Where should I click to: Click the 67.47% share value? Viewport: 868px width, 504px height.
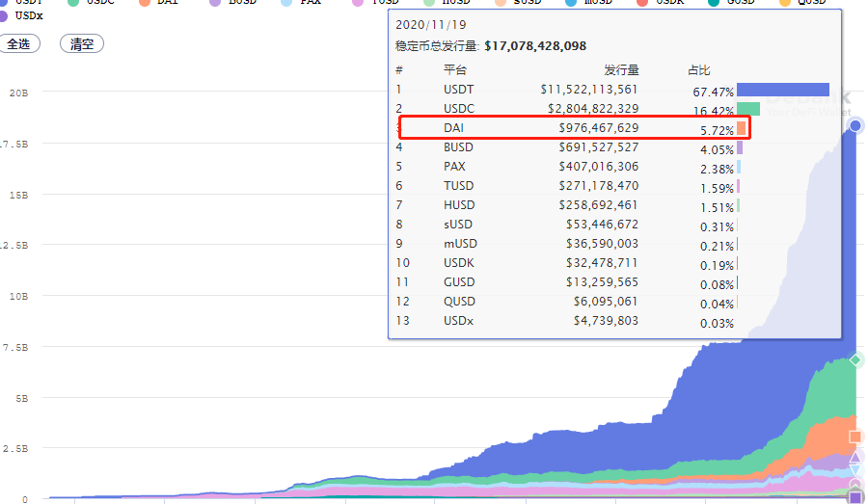coord(713,92)
